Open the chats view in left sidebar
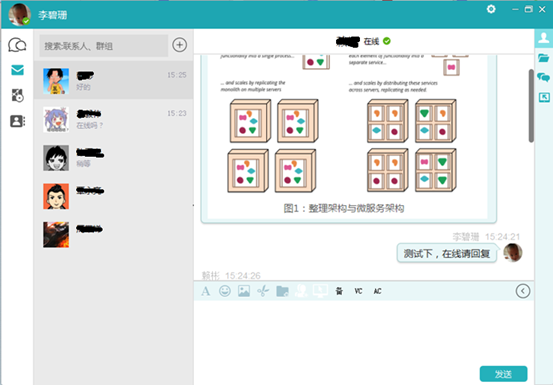The width and height of the screenshot is (553, 385). (x=17, y=45)
